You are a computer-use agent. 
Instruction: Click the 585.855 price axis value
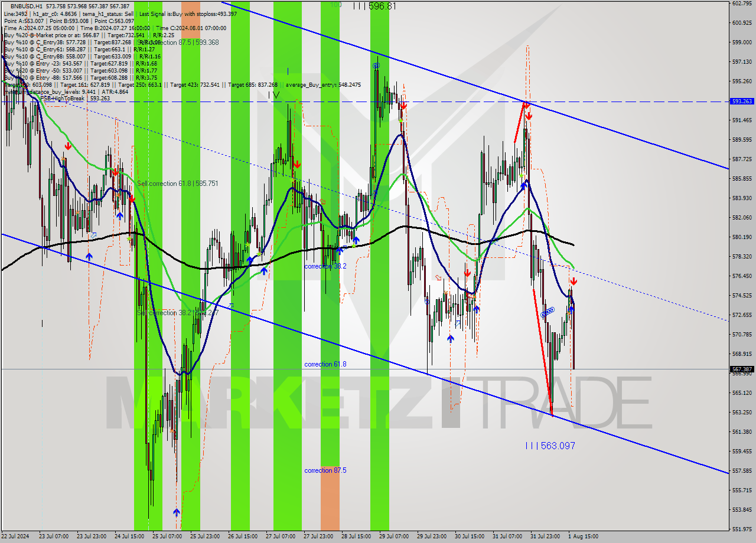pos(742,178)
